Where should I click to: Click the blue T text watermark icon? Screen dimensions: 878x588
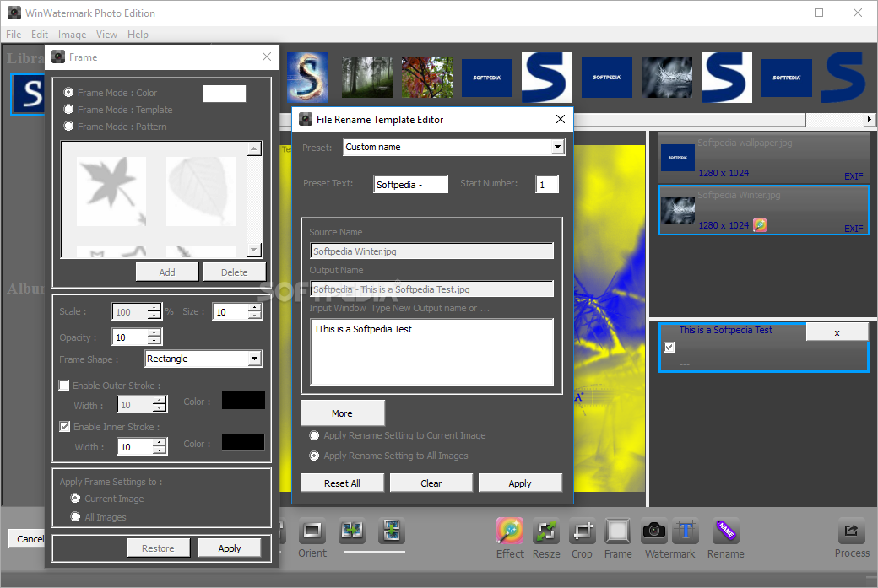point(686,531)
